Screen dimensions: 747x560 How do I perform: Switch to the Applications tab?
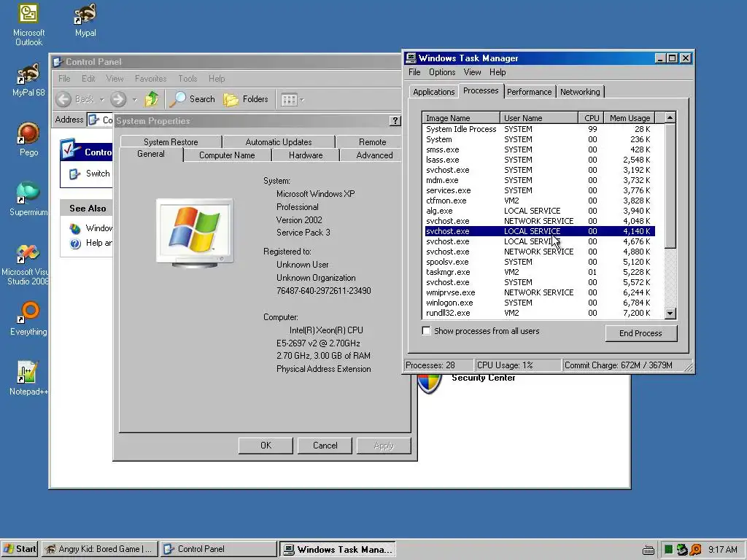433,92
